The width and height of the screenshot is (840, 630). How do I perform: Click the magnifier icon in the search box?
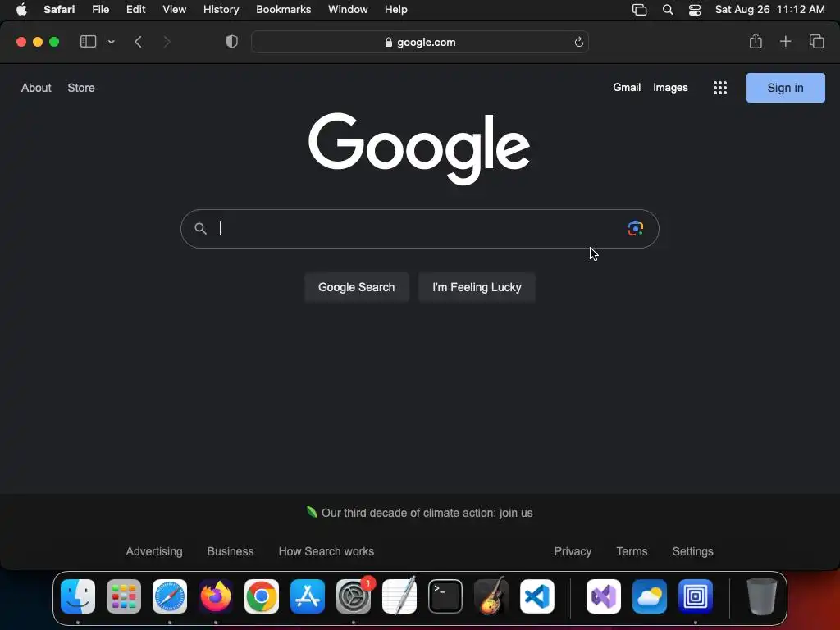pyautogui.click(x=200, y=229)
